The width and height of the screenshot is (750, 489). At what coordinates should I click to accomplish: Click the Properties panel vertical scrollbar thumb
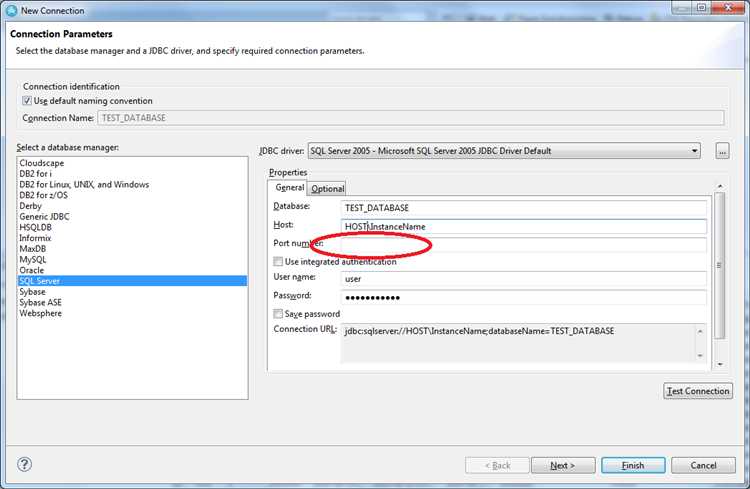click(x=719, y=266)
